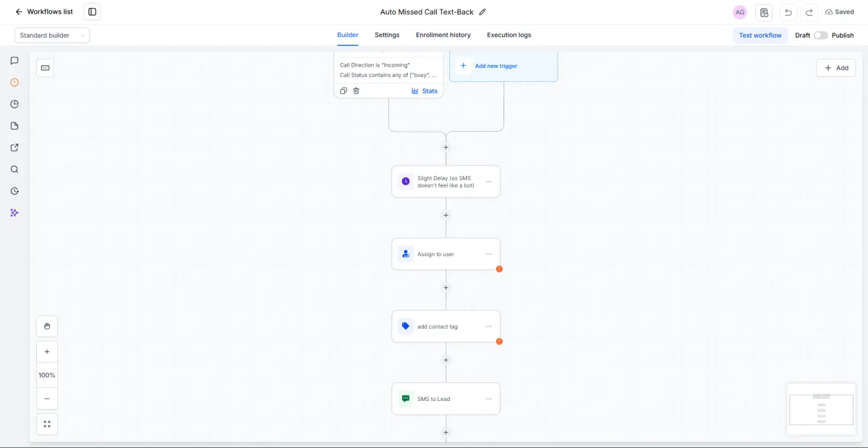This screenshot has height=448, width=868.
Task: Click the fit-to-screen icon
Action: [x=47, y=424]
